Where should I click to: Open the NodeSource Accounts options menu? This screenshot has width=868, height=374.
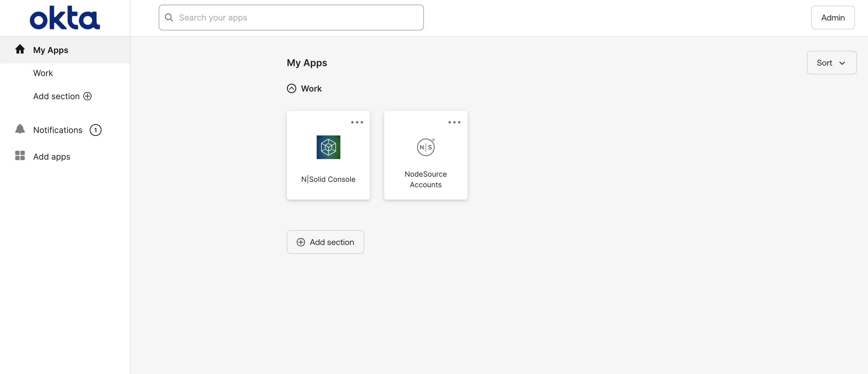454,122
